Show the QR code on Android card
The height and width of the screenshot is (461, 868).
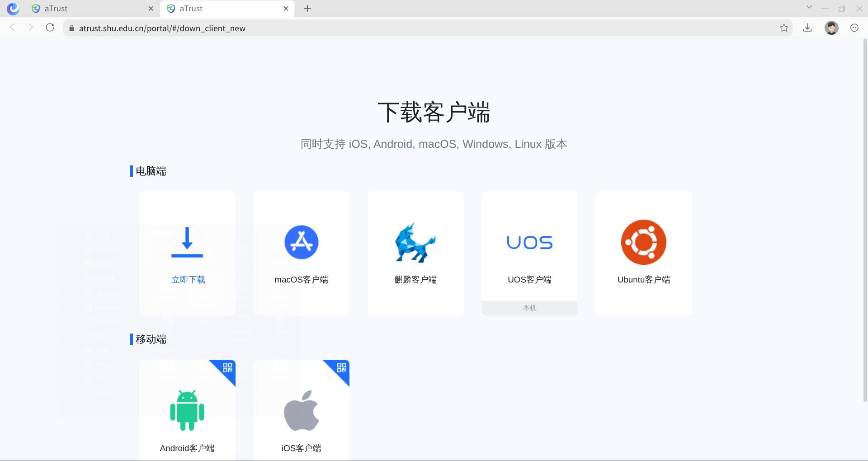(x=227, y=367)
